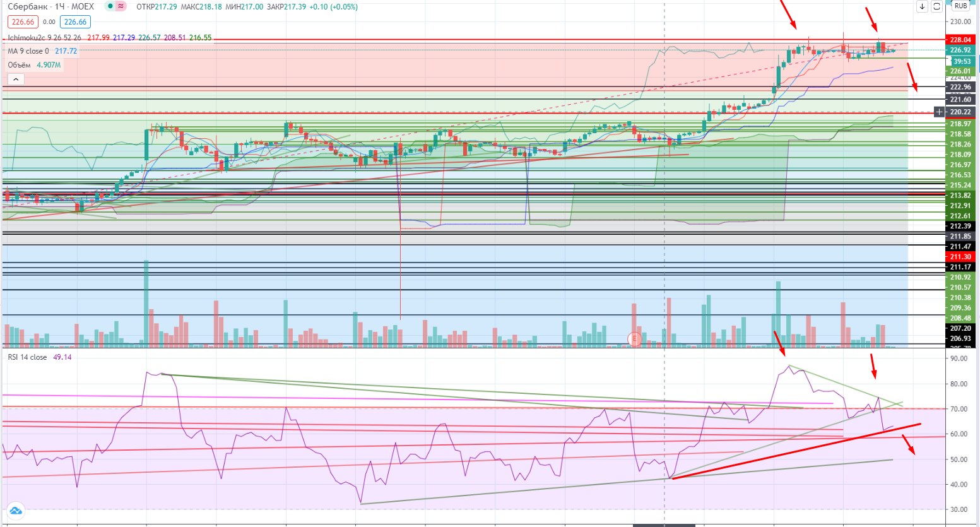The image size is (980, 527).
Task: Select the RSI 14 close indicator label
Action: pos(27,357)
